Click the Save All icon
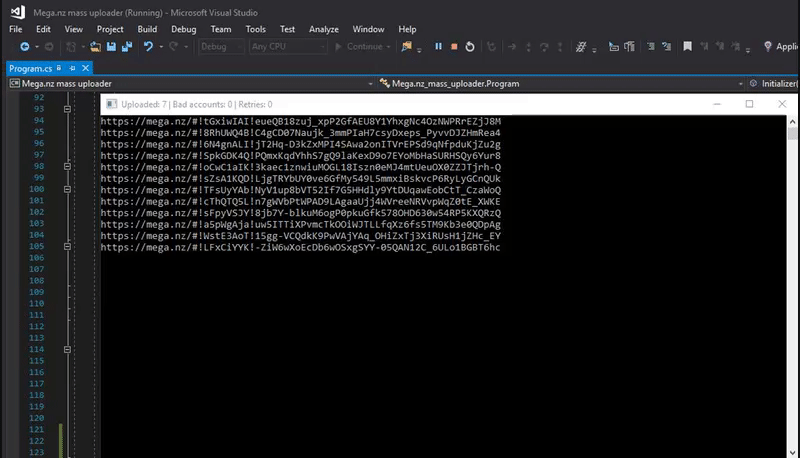 (127, 46)
